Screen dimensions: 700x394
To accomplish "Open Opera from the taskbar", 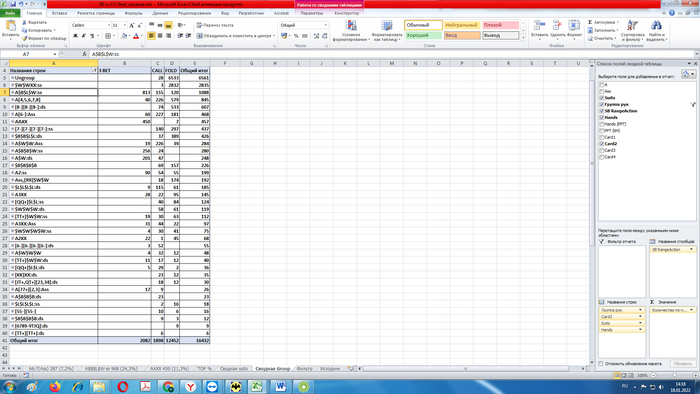I will tap(123, 386).
